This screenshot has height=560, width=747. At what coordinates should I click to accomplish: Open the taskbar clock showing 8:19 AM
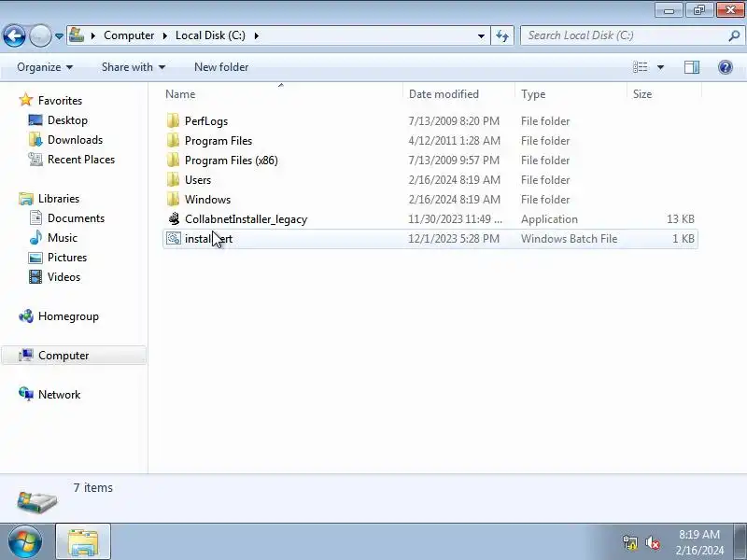point(699,542)
